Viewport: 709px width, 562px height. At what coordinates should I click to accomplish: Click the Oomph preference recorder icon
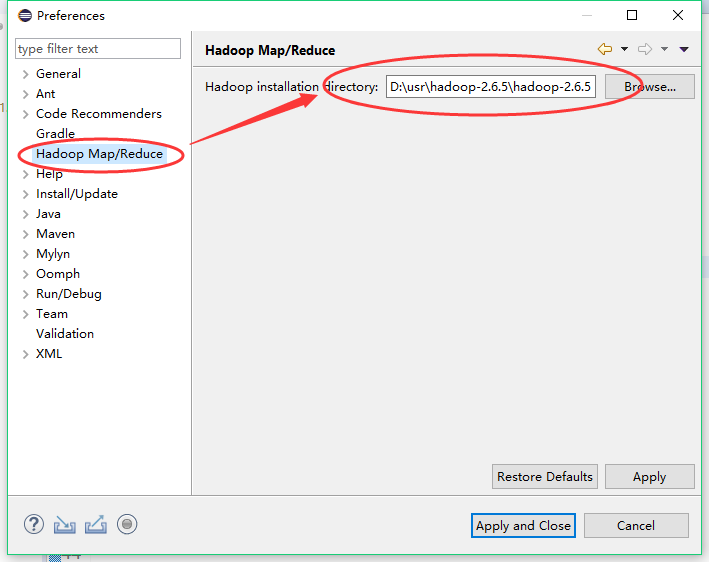(127, 524)
